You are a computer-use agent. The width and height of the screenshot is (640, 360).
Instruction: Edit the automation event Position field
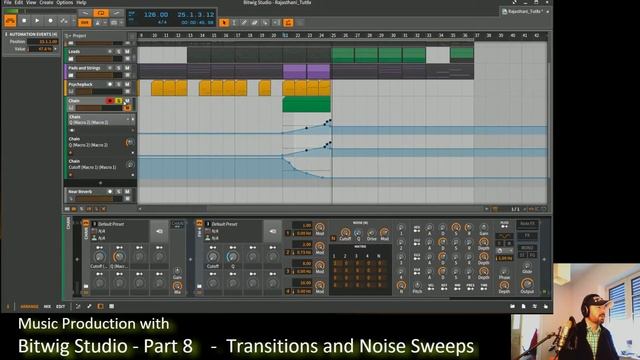(43, 42)
